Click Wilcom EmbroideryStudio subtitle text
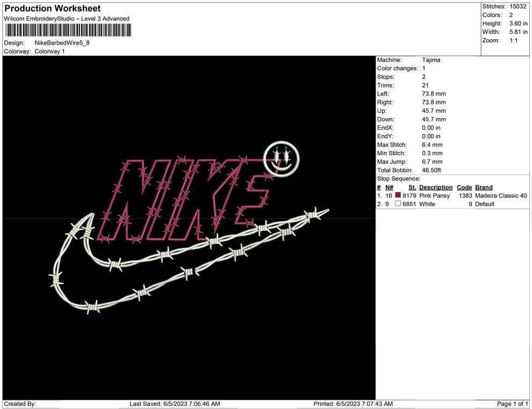 coord(67,19)
